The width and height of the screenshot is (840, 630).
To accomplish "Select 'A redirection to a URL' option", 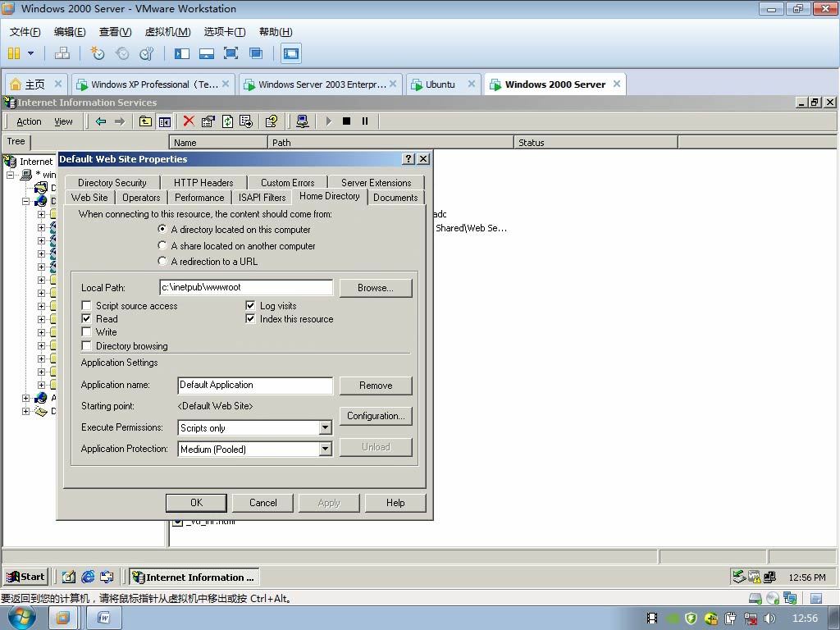I will point(162,261).
